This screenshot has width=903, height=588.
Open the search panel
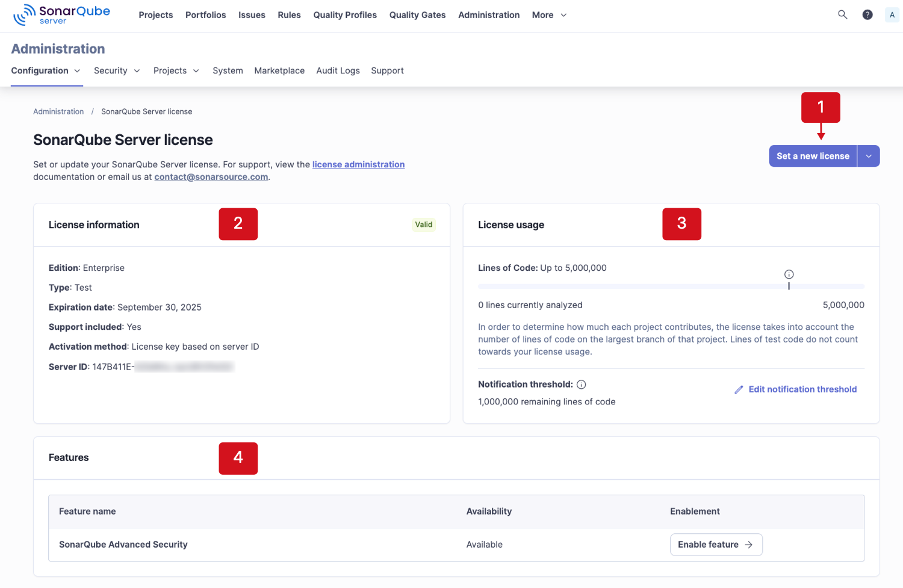(842, 14)
